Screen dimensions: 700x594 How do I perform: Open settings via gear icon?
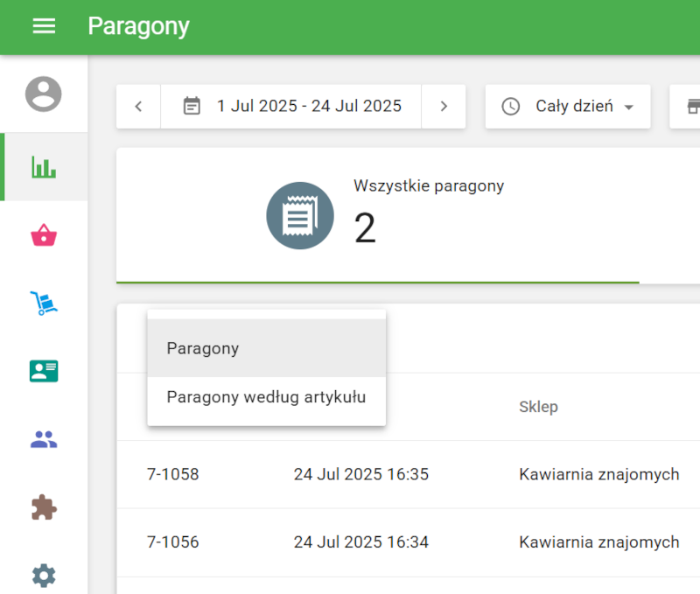click(x=44, y=576)
